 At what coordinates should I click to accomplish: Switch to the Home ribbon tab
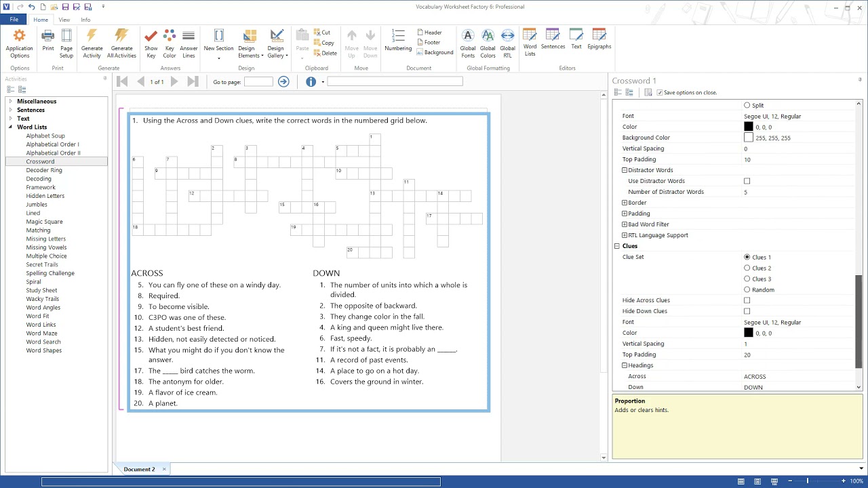(x=41, y=20)
